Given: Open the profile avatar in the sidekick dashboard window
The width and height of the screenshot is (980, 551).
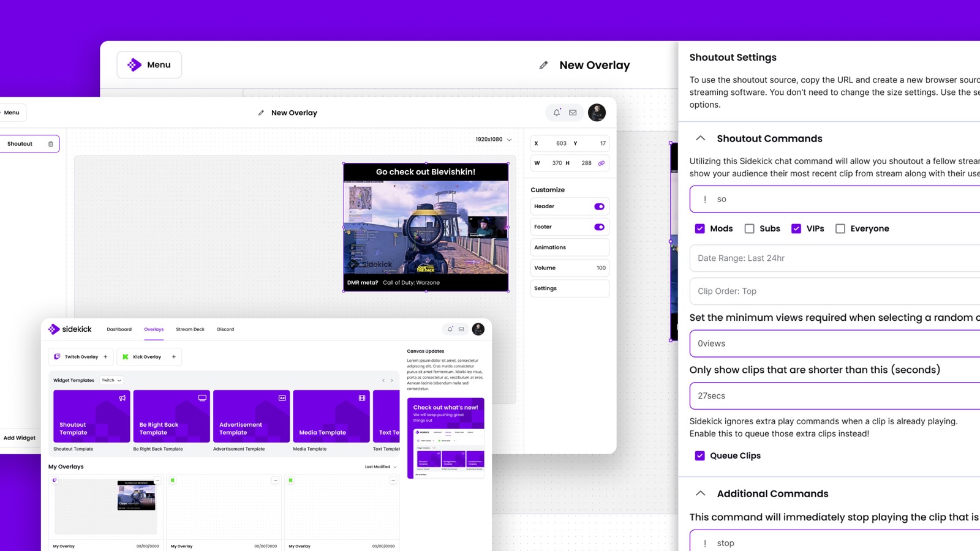Looking at the screenshot, I should [478, 329].
